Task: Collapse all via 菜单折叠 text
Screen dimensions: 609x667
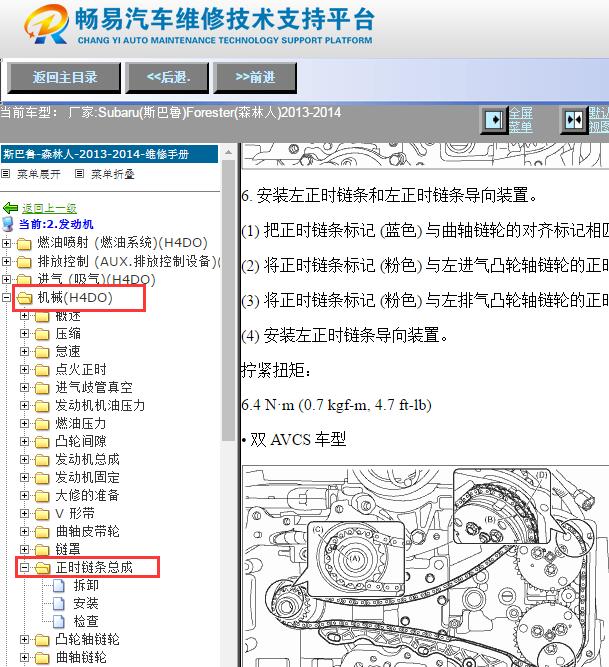Action: (113, 174)
